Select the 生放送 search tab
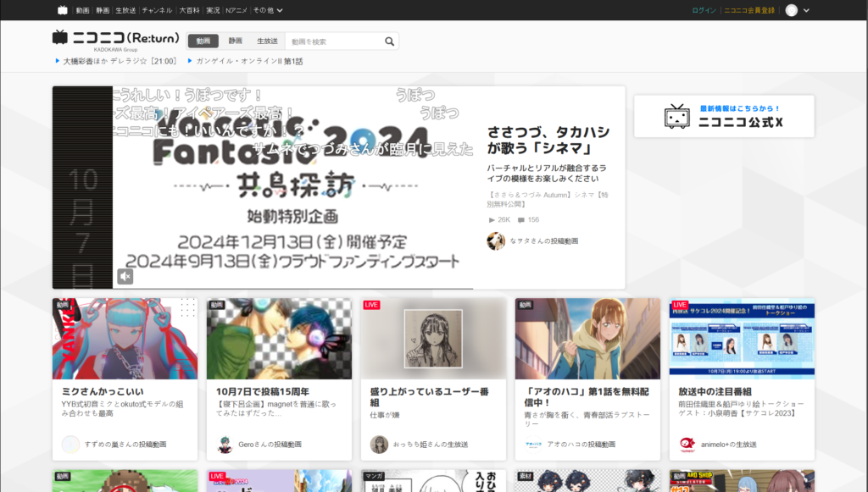 pos(267,41)
